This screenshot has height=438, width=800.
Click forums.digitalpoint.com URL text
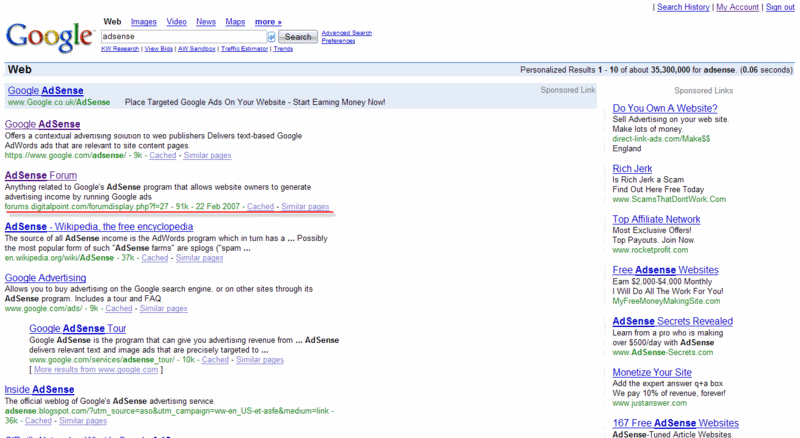pyautogui.click(x=87, y=206)
